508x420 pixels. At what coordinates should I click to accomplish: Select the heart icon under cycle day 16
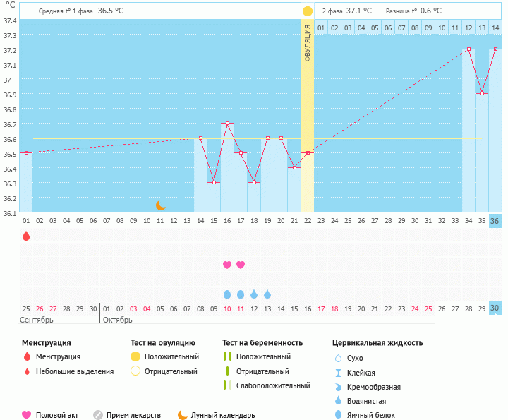(227, 265)
